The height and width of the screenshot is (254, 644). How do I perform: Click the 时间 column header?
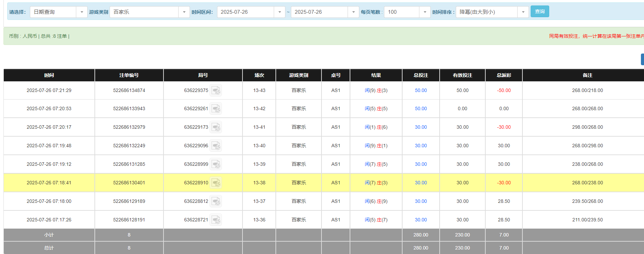49,75
